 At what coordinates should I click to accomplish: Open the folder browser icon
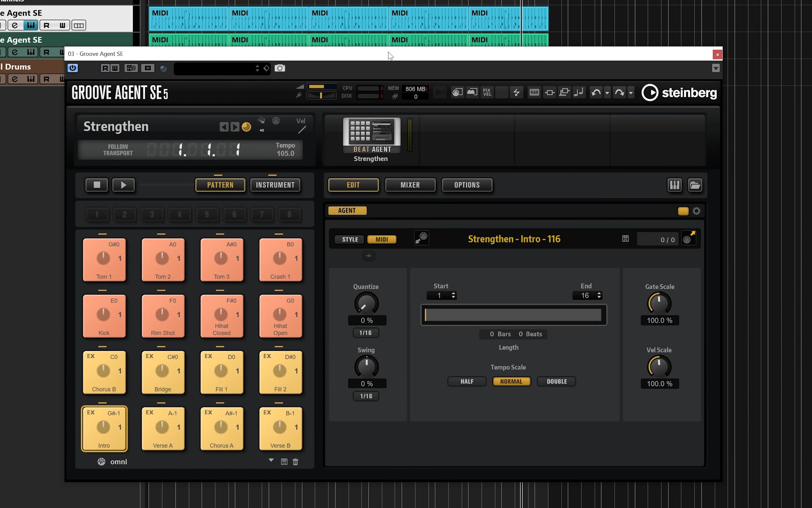coord(695,185)
